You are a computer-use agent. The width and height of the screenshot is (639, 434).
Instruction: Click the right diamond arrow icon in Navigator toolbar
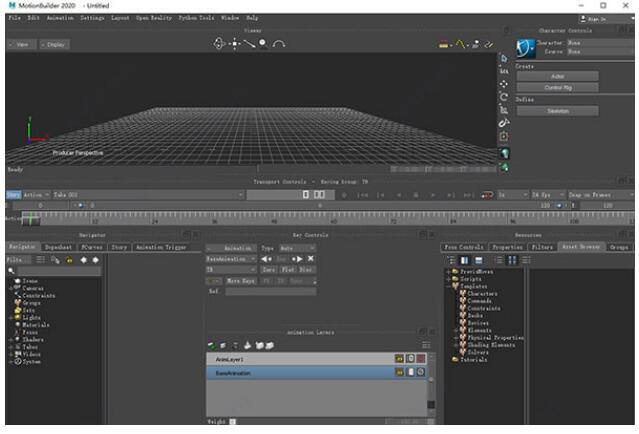click(x=96, y=260)
